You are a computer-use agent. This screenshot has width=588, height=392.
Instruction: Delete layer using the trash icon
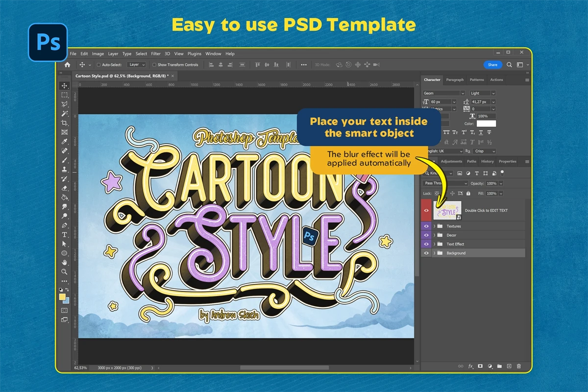(x=519, y=366)
